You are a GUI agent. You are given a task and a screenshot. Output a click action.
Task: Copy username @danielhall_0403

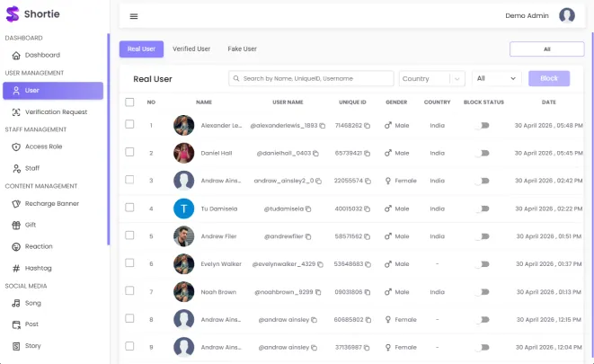tap(315, 154)
